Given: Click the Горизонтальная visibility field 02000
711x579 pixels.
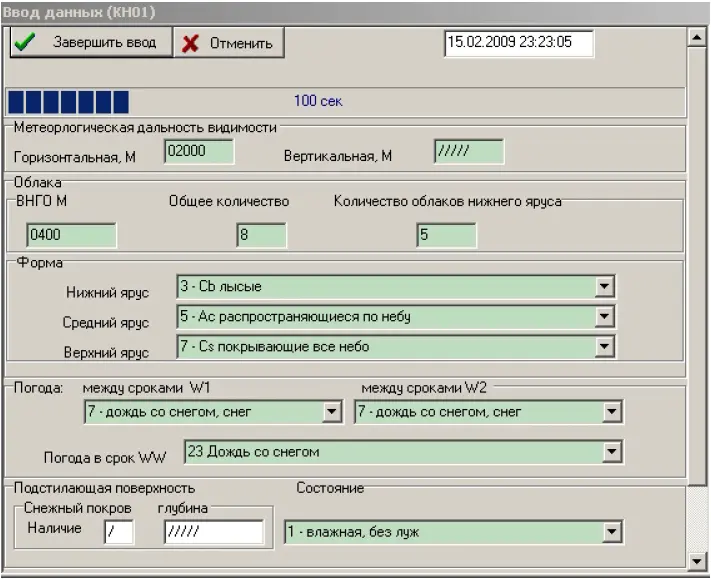Looking at the screenshot, I should pos(199,151).
